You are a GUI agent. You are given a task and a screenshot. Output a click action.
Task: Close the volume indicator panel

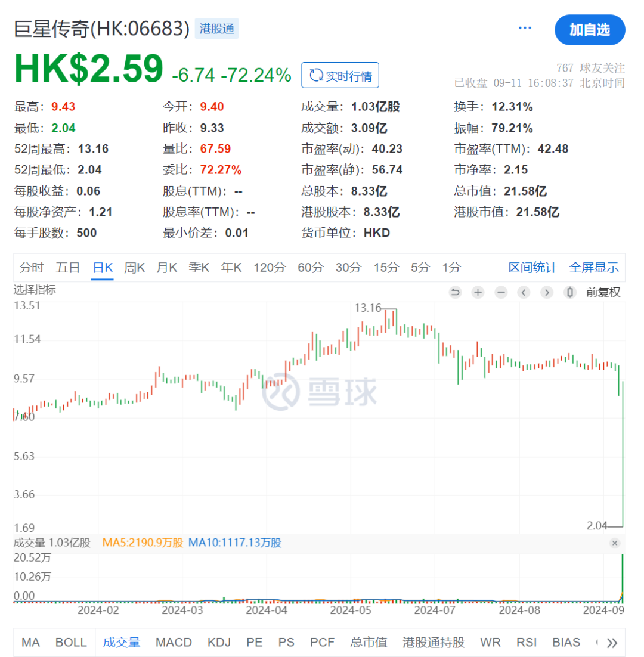click(x=615, y=543)
